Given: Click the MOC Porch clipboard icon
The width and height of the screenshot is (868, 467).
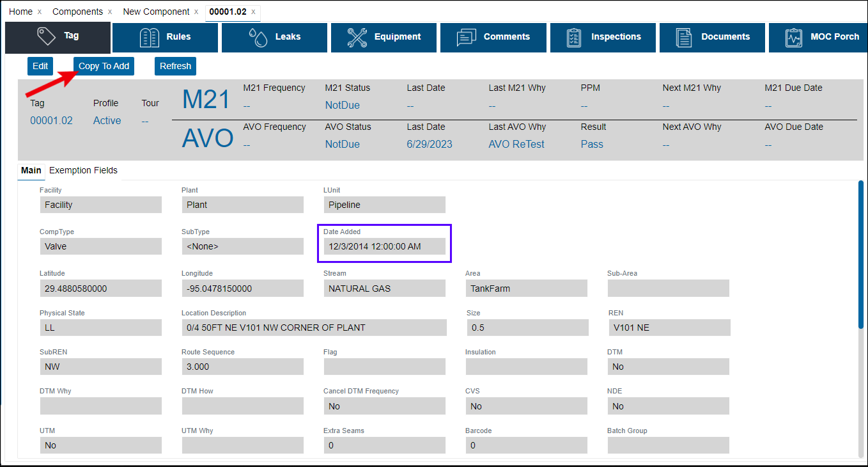Looking at the screenshot, I should (794, 37).
